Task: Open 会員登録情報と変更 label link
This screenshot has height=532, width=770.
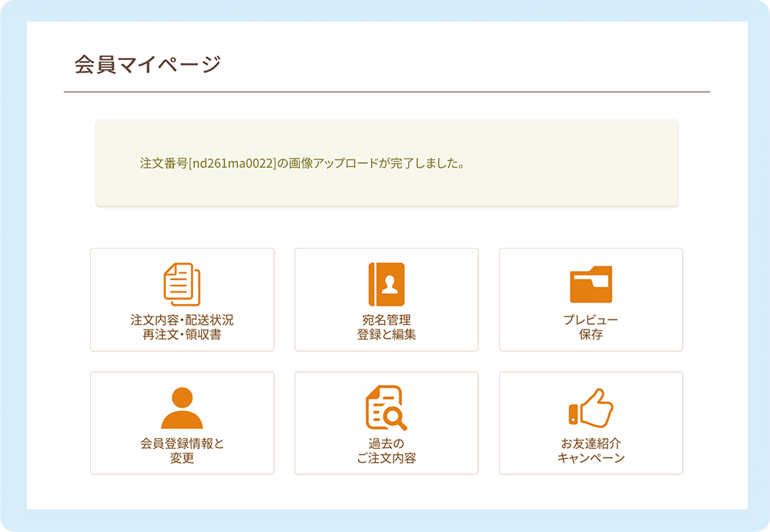Action: 182,450
